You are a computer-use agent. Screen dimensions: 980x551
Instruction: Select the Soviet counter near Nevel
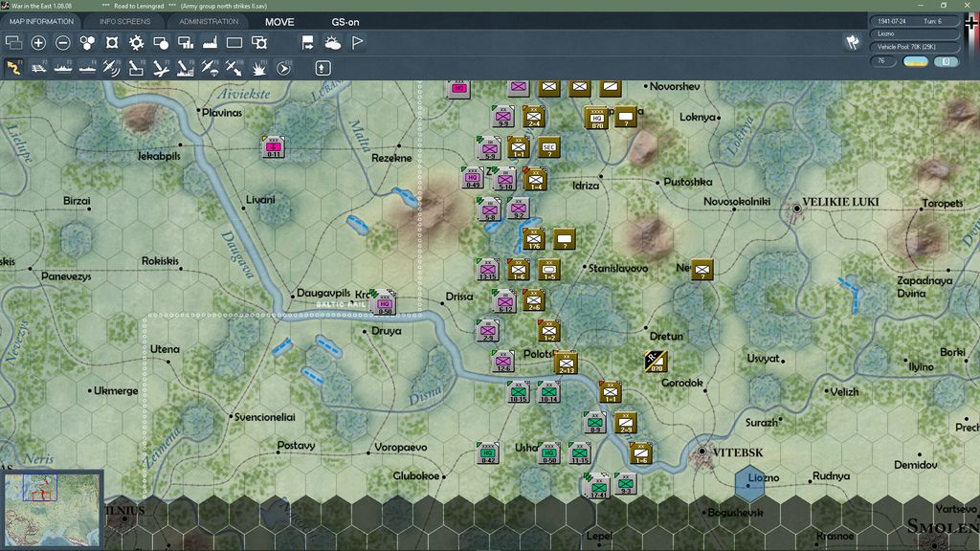(x=702, y=269)
